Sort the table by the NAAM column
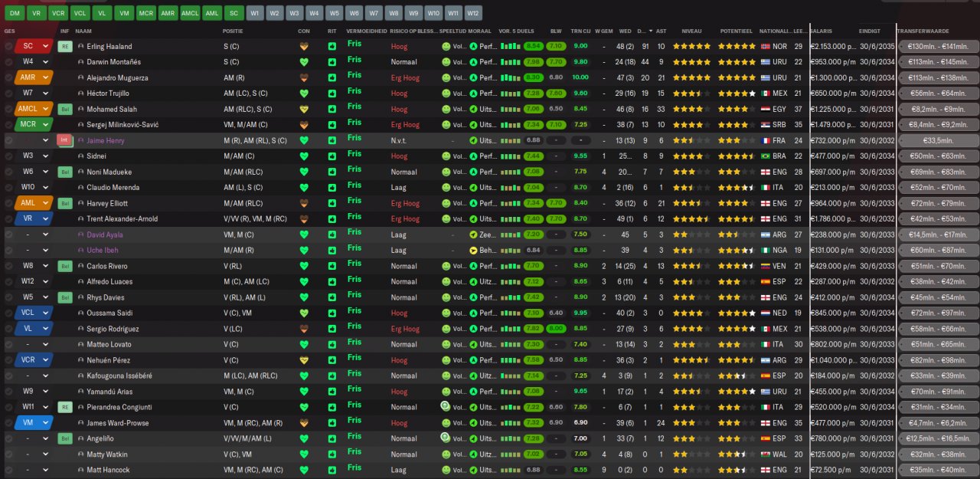The image size is (980, 479). (x=83, y=31)
